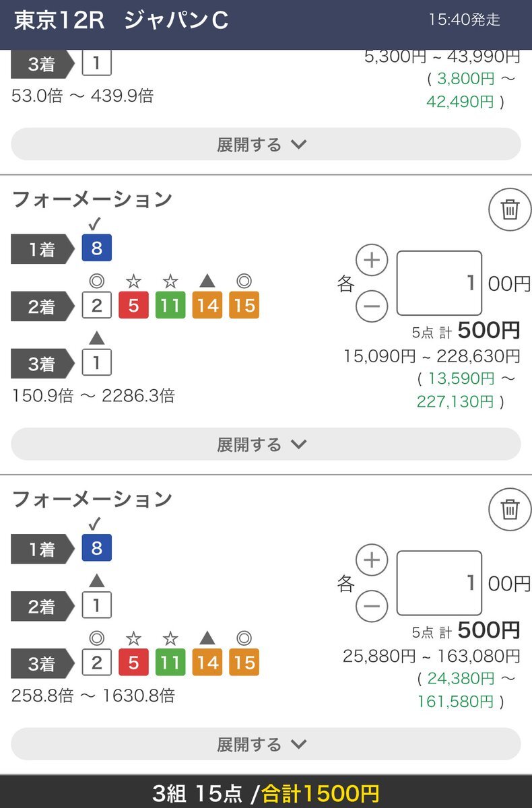
Task: Delete the bottom formation bet via trash icon
Action: tap(510, 510)
